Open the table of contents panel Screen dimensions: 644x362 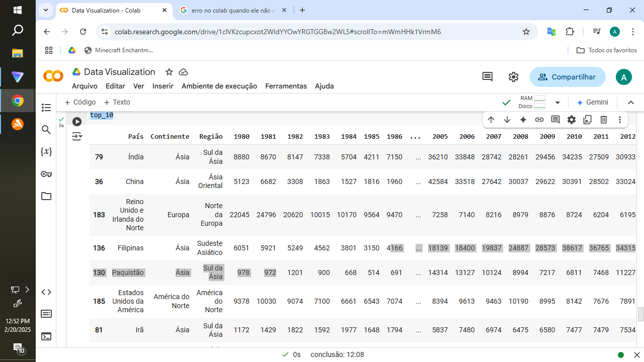46,108
